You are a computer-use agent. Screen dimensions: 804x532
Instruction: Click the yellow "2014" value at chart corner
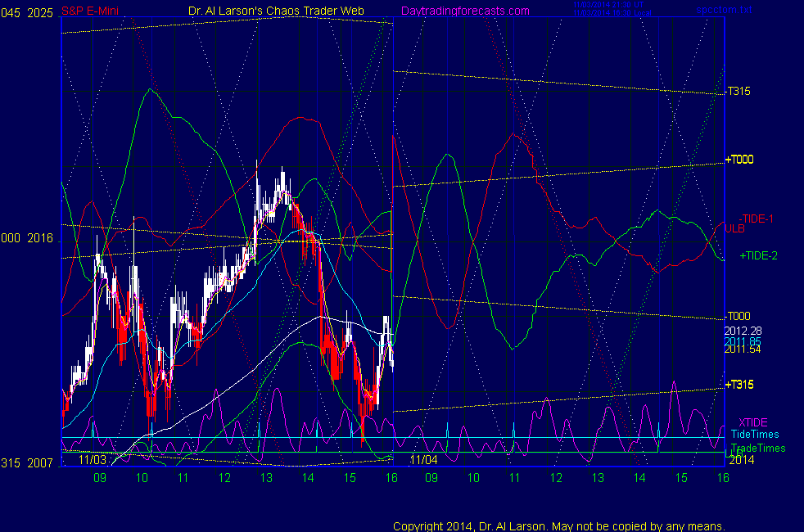pyautogui.click(x=742, y=460)
